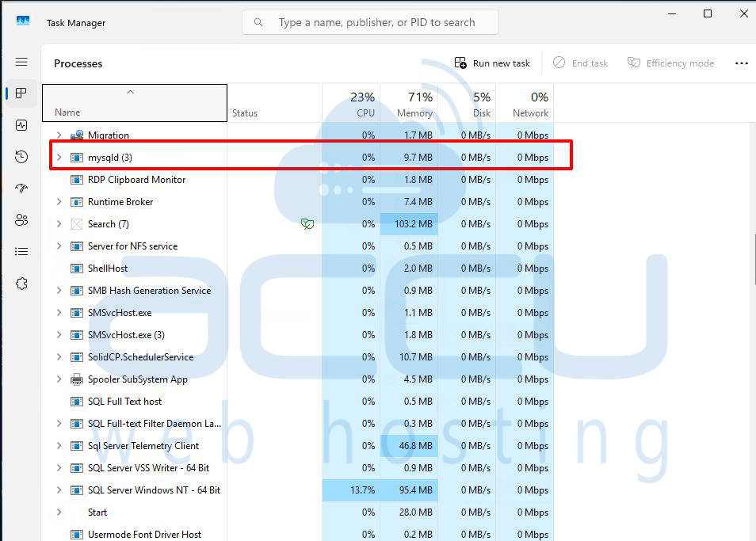
Task: Select SQL Full-text Filter Daemon row
Action: pos(297,424)
